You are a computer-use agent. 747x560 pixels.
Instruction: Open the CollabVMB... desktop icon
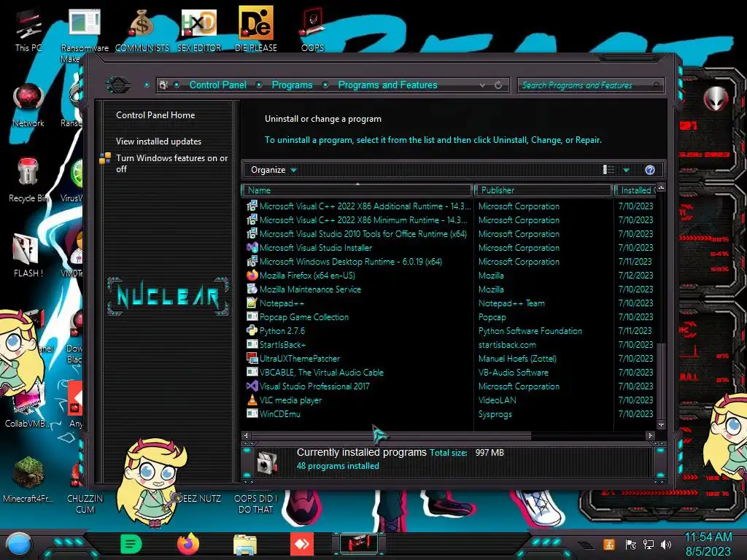pyautogui.click(x=26, y=405)
